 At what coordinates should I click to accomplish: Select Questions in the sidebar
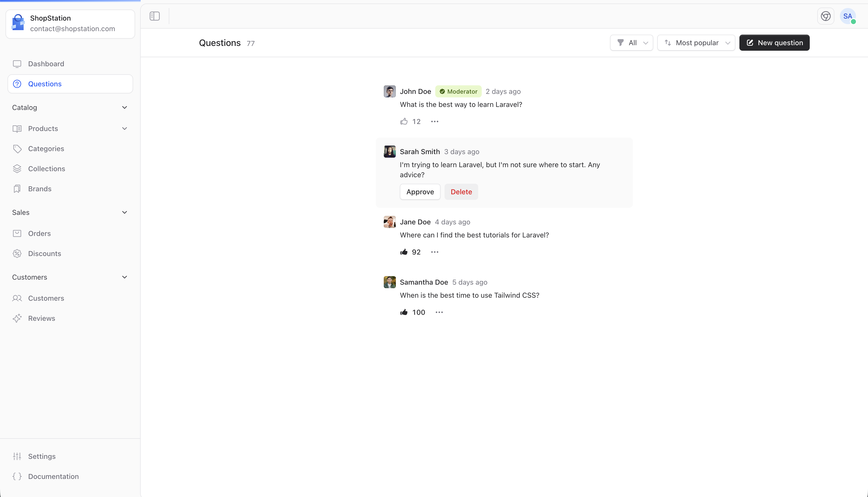(x=70, y=84)
